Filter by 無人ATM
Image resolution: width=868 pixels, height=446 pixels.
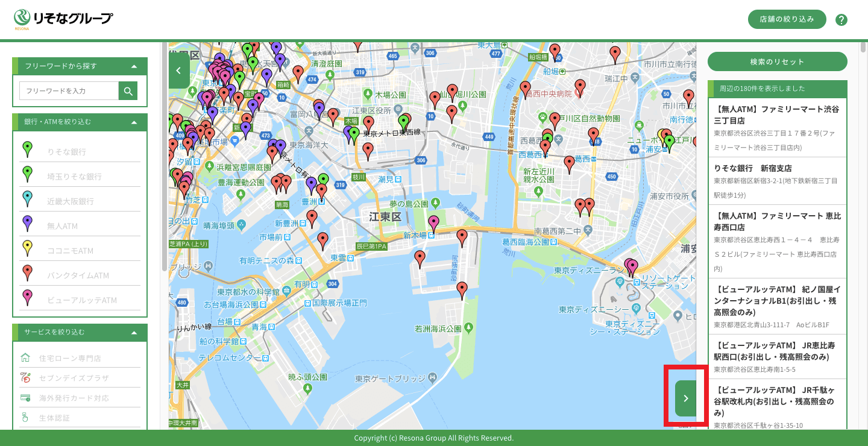tap(80, 225)
